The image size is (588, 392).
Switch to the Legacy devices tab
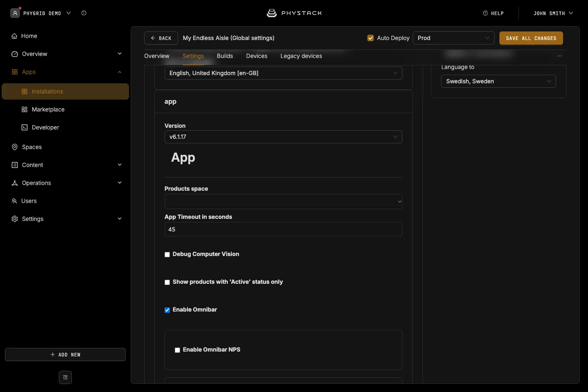click(x=301, y=56)
